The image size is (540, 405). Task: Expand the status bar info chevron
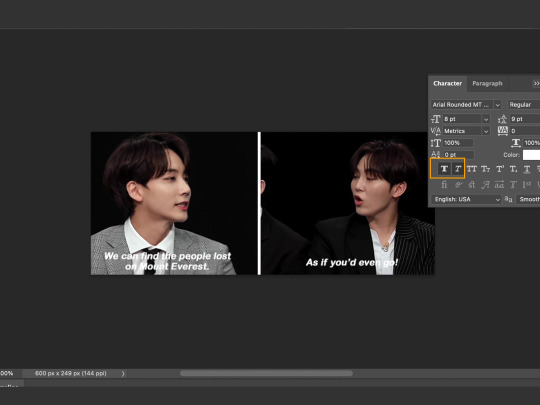click(x=123, y=373)
